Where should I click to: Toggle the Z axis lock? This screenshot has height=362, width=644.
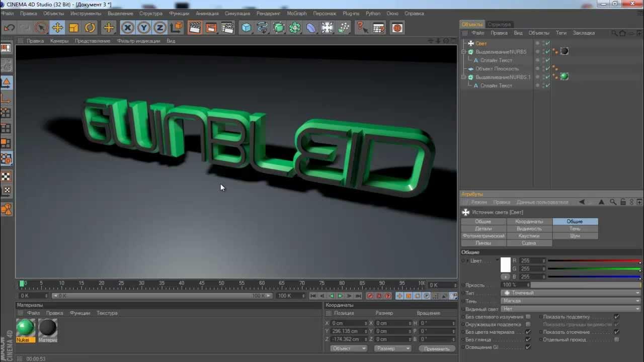point(160,28)
